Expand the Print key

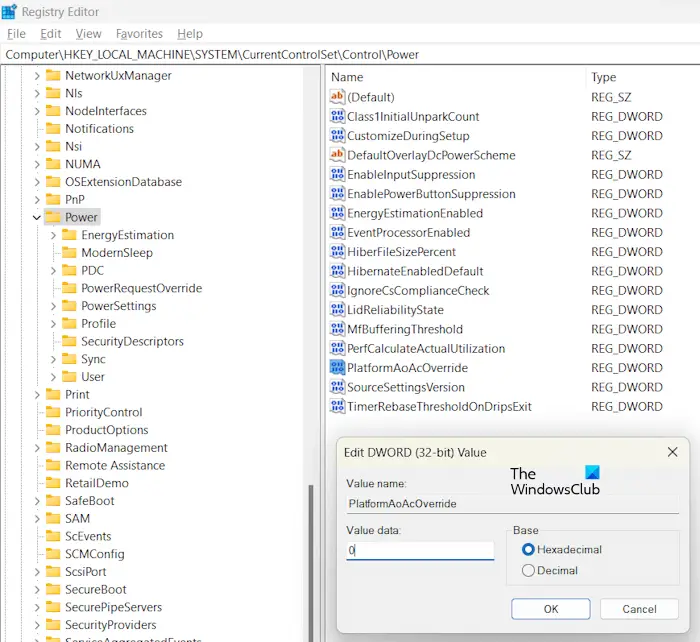pos(37,395)
